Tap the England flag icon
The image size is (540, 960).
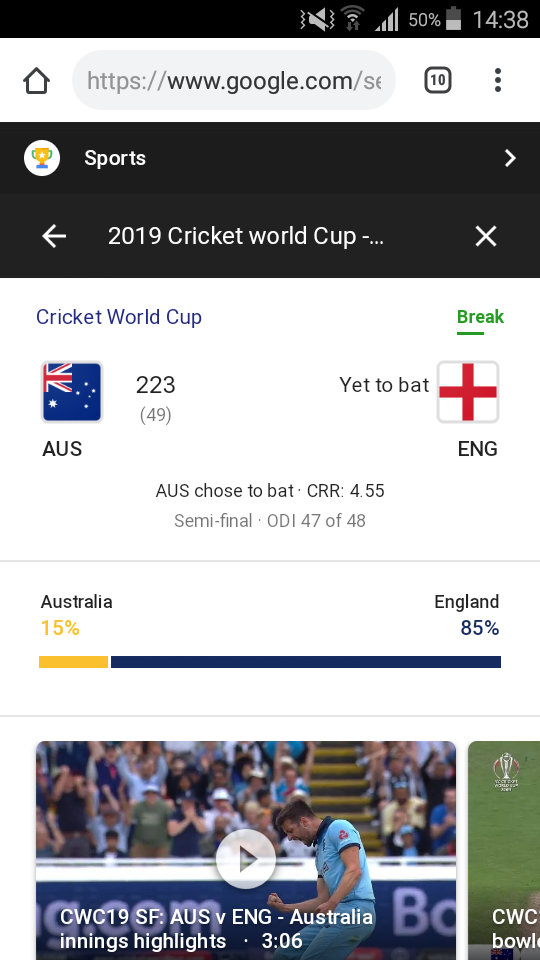(468, 392)
